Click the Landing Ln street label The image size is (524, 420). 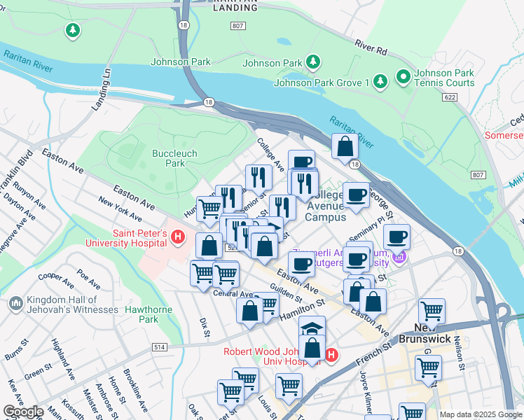pyautogui.click(x=102, y=90)
